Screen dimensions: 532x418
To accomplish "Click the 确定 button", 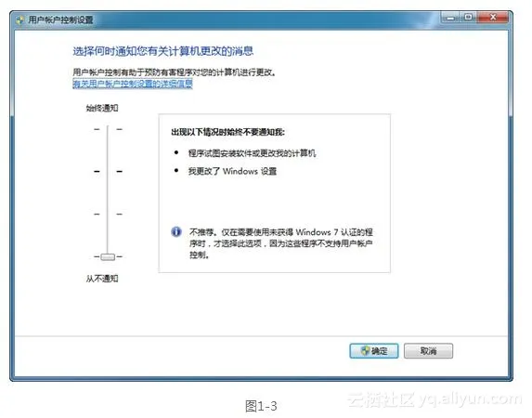I will click(374, 351).
